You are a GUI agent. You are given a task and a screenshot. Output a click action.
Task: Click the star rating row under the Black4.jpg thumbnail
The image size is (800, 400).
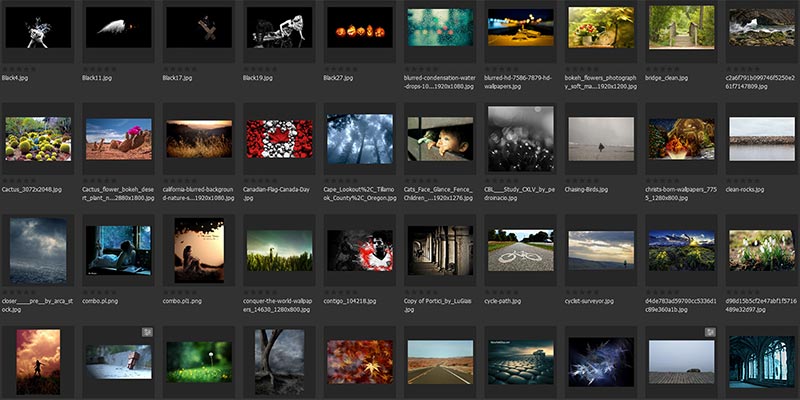(19, 69)
